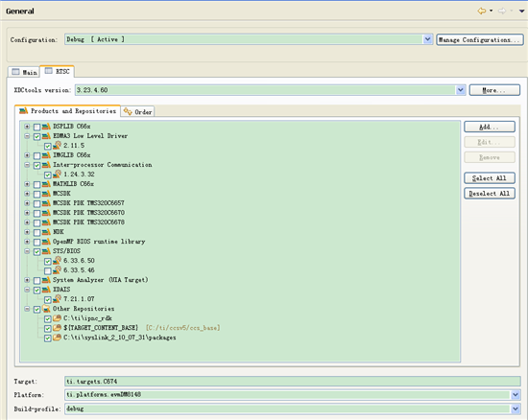This screenshot has height=420, width=528.
Task: Open the view menu triangle at top right
Action: point(521,12)
